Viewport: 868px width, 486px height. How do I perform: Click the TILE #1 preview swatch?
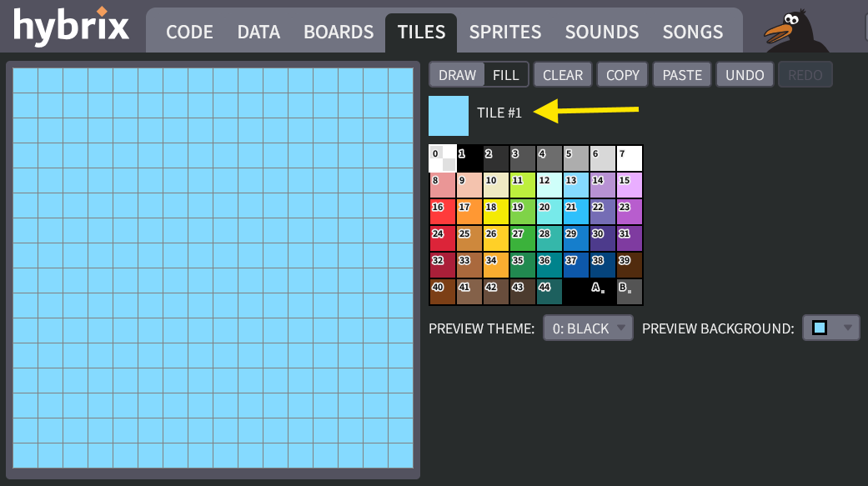(448, 115)
